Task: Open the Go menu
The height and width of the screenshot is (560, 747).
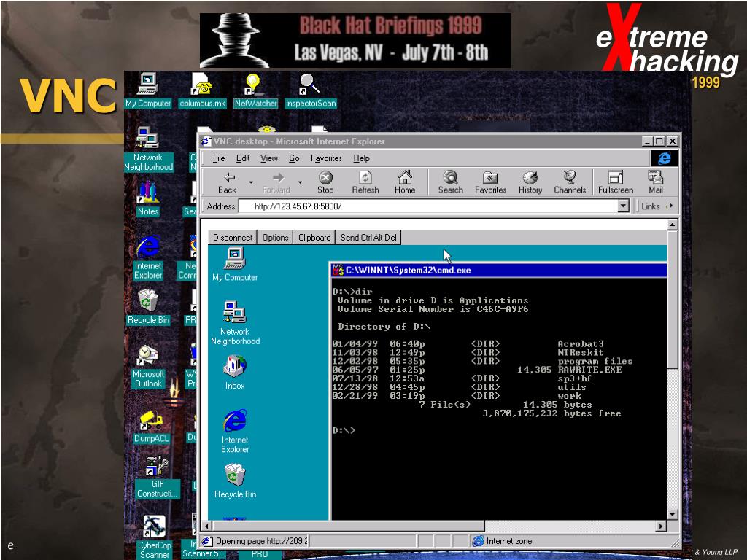Action: [x=294, y=158]
